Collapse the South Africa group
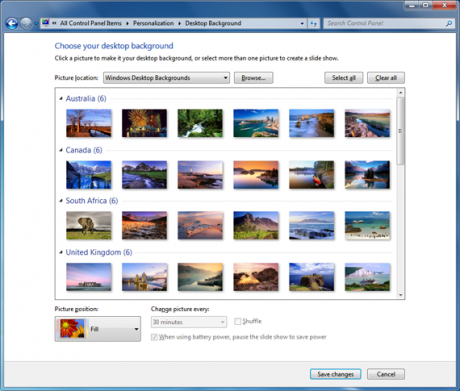460x391 pixels. 61,201
